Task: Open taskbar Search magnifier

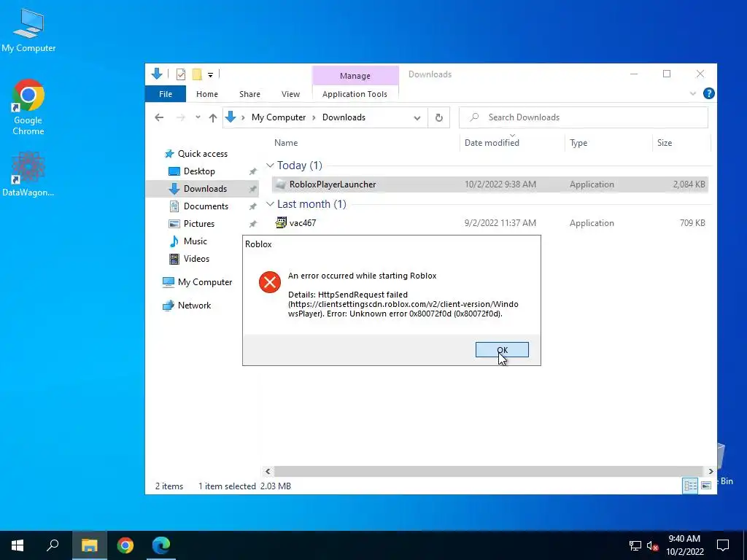Action: pyautogui.click(x=53, y=545)
